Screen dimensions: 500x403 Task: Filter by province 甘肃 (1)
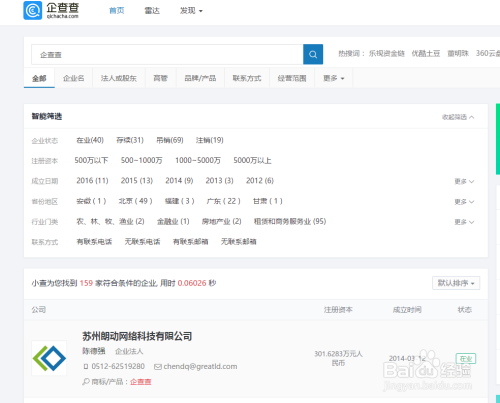pyautogui.click(x=268, y=201)
